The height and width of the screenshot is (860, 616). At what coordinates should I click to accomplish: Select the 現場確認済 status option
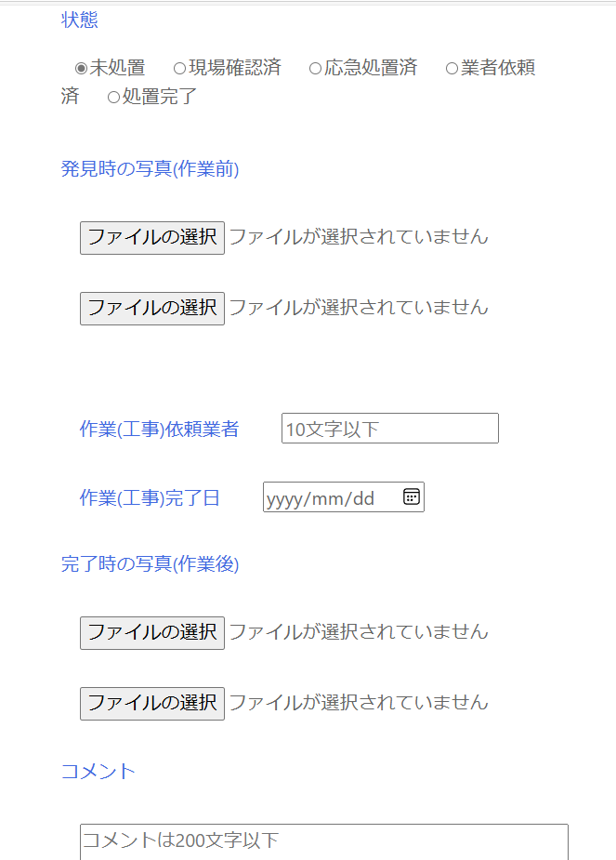(x=180, y=68)
